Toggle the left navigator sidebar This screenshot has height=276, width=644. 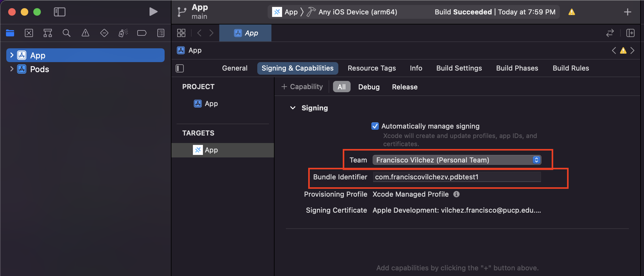pyautogui.click(x=59, y=12)
